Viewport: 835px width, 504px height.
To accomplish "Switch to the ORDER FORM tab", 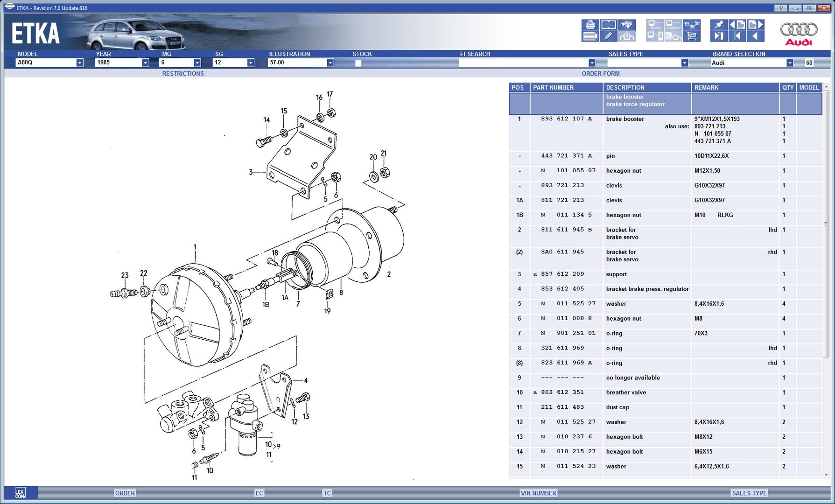I will pos(600,73).
